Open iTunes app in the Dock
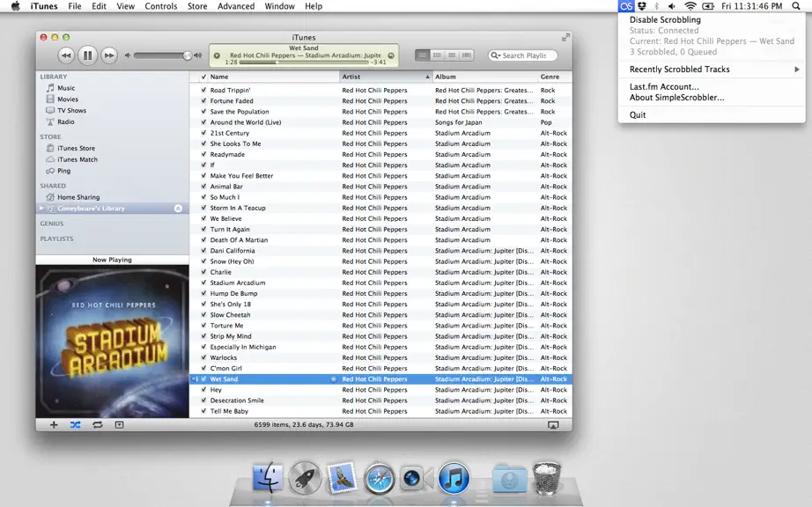This screenshot has height=507, width=812. tap(454, 478)
